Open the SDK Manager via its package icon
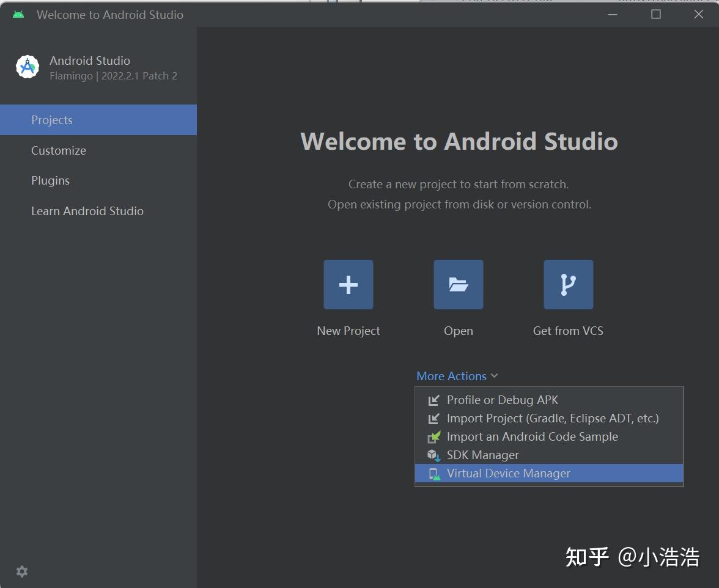 pos(433,455)
